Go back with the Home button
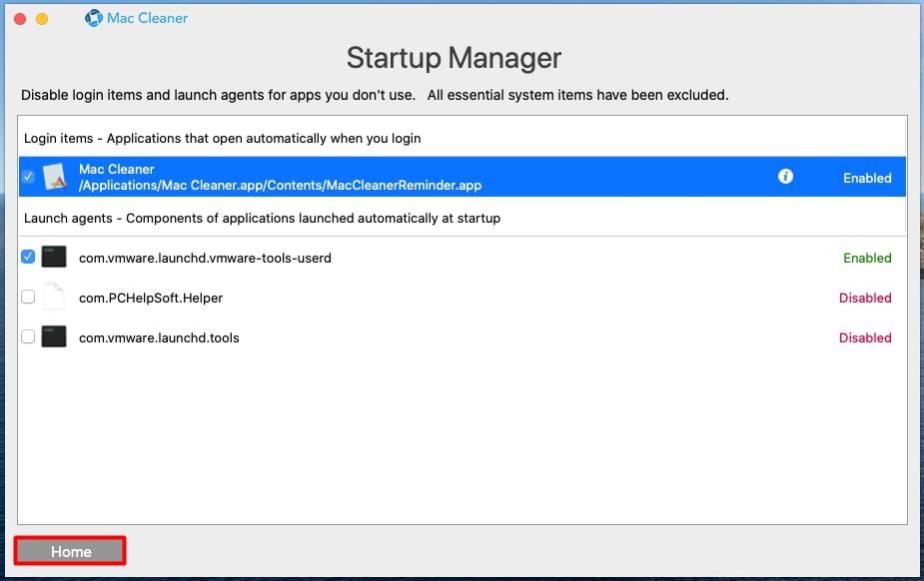This screenshot has width=924, height=581. coord(70,551)
